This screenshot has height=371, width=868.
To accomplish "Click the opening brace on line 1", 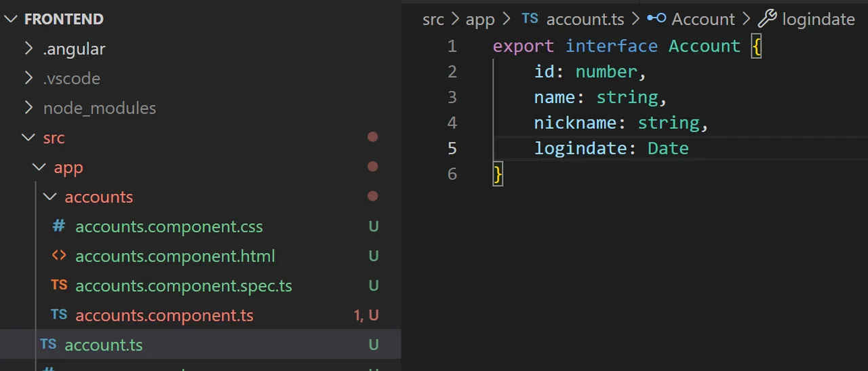I will (757, 47).
